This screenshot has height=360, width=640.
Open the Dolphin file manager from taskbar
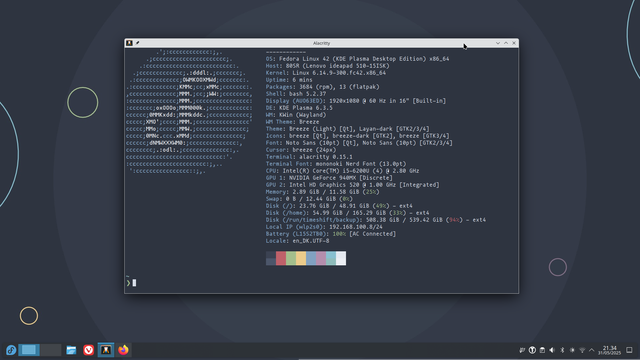pyautogui.click(x=71, y=350)
